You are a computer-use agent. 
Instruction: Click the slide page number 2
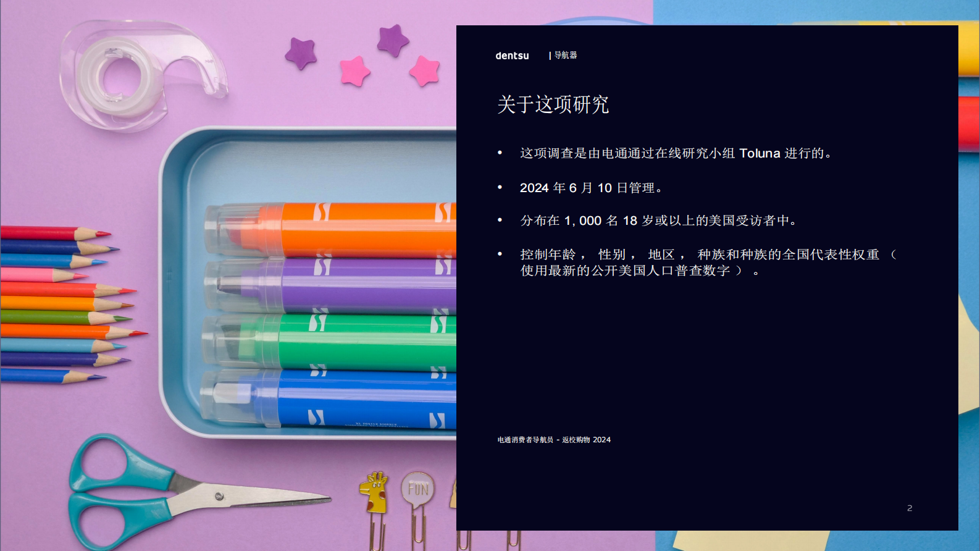pos(909,508)
